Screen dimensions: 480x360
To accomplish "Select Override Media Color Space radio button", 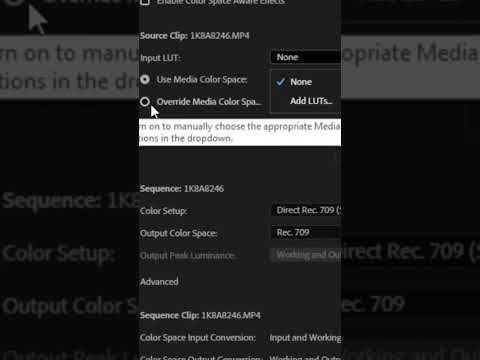I will pyautogui.click(x=145, y=102).
